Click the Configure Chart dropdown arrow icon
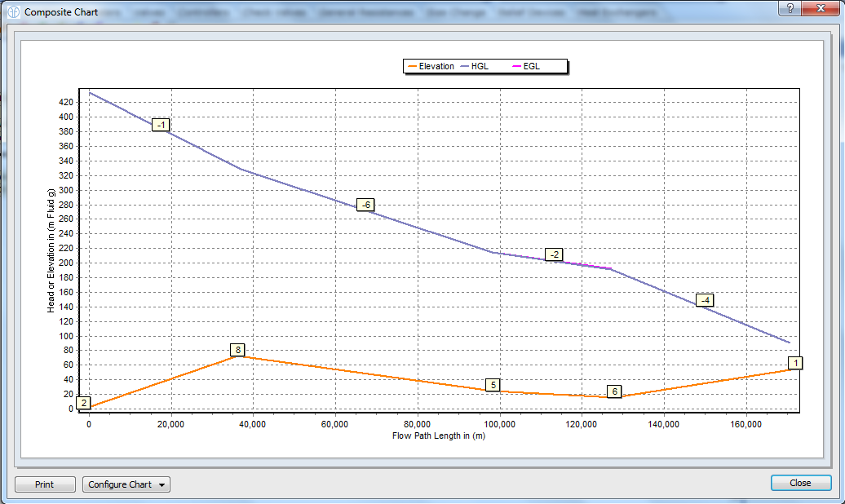845x504 pixels. [x=160, y=484]
